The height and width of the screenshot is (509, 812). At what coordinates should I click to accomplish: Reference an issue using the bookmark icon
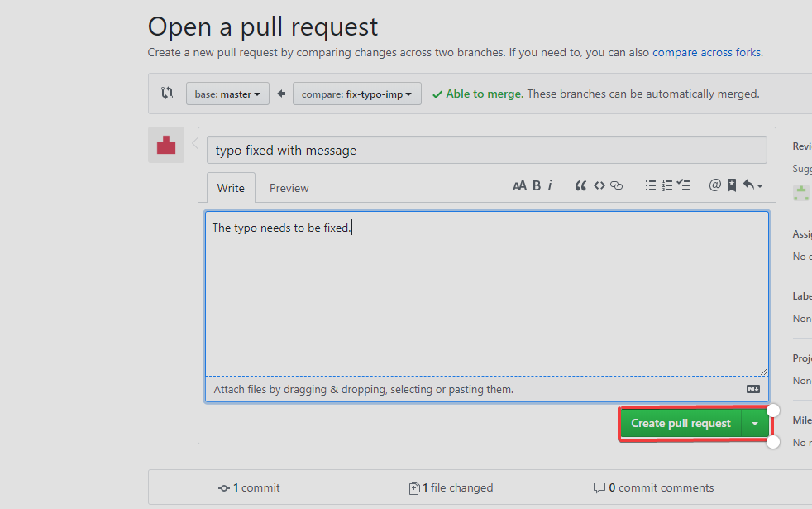[x=732, y=185]
